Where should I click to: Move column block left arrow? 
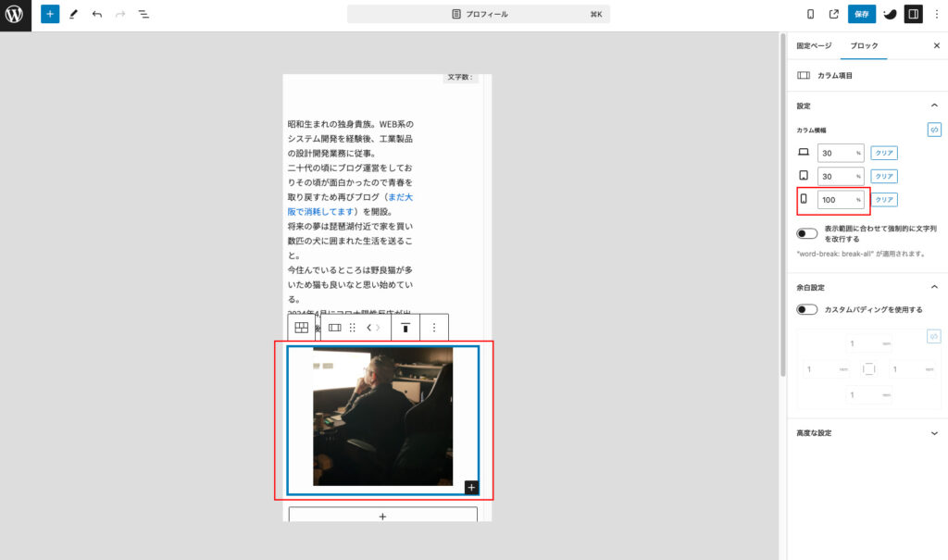point(368,328)
